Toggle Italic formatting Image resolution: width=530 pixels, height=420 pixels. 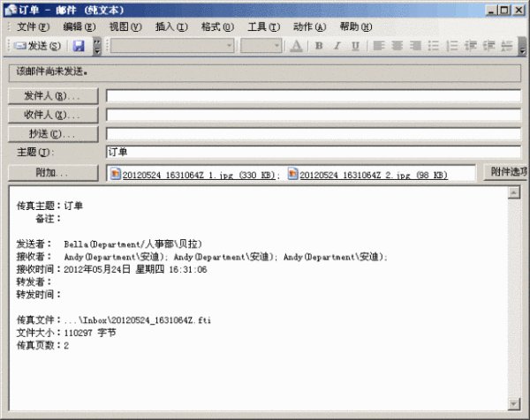tap(337, 46)
